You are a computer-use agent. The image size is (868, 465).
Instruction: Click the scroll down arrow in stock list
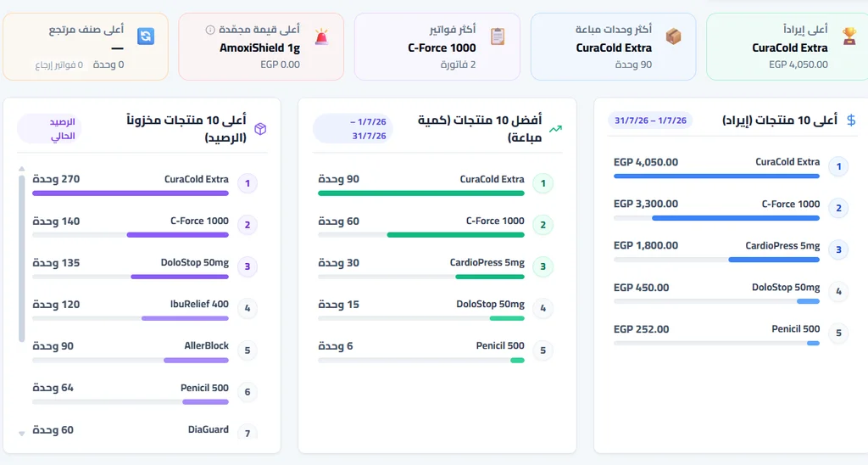[21, 434]
